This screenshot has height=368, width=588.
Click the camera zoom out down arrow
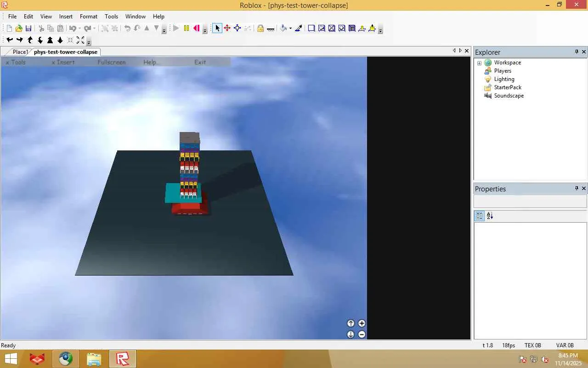[x=60, y=40]
